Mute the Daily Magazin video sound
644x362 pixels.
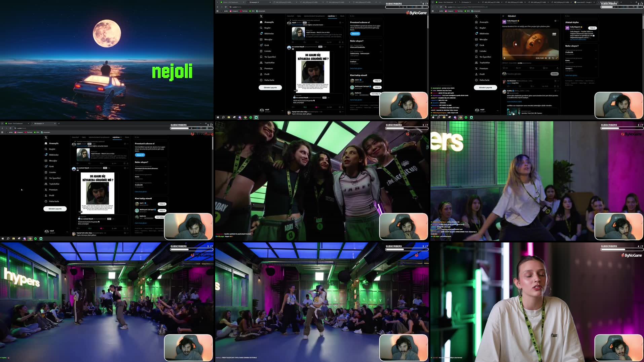[x=546, y=58]
